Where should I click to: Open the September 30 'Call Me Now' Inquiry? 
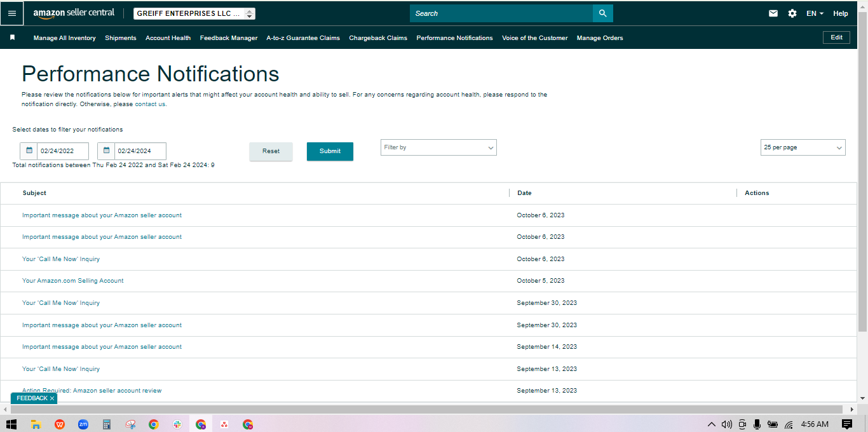point(61,303)
